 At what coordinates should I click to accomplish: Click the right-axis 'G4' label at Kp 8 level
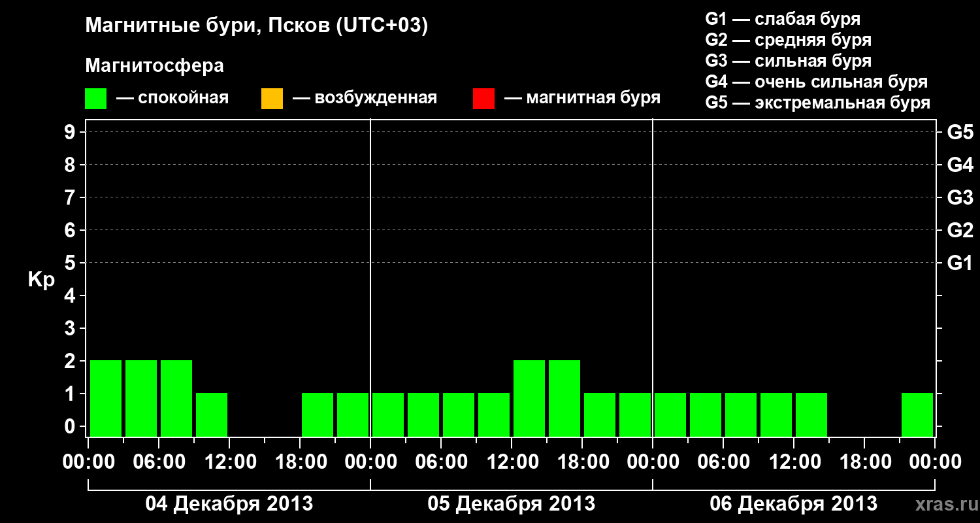point(960,165)
